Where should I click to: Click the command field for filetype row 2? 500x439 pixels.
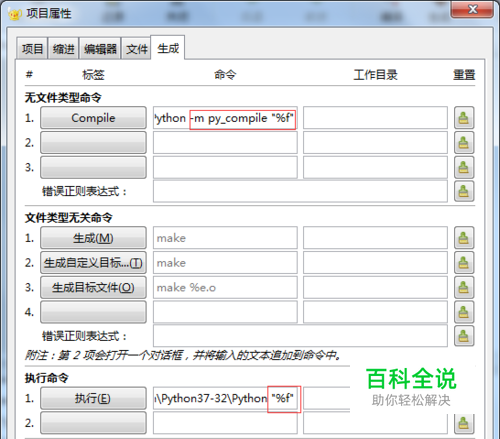click(x=225, y=143)
